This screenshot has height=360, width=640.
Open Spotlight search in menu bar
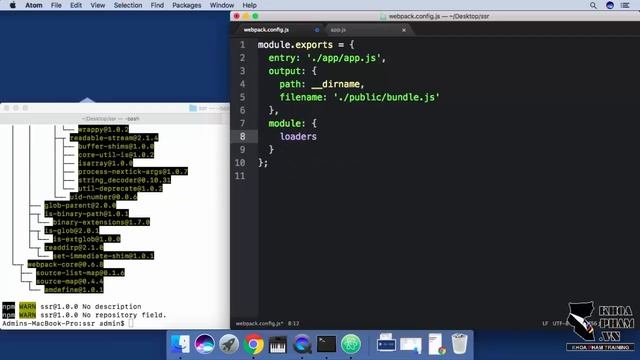[x=593, y=5]
